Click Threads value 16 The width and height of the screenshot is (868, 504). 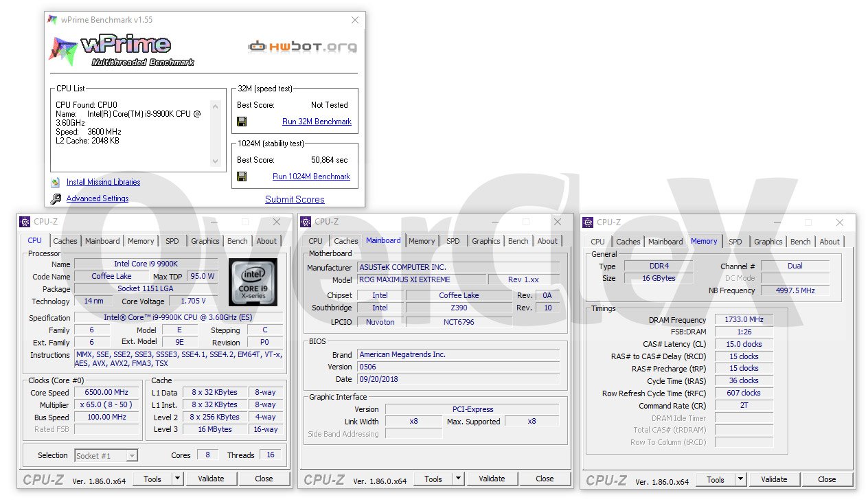click(270, 455)
